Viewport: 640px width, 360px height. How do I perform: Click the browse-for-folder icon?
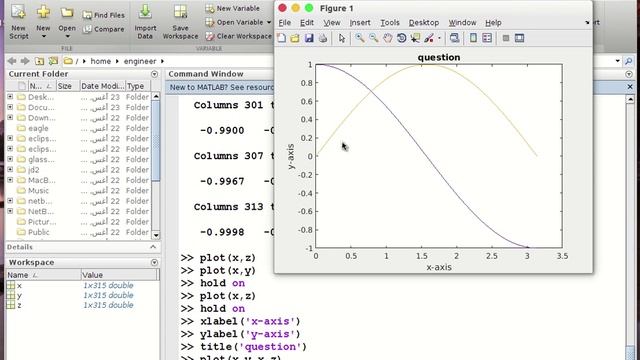pyautogui.click(x=53, y=61)
